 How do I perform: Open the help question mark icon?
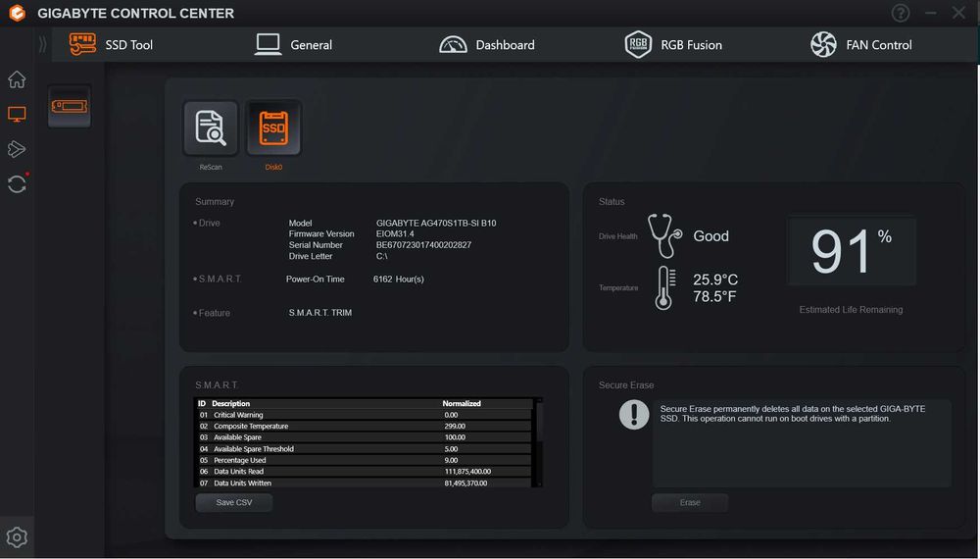901,13
